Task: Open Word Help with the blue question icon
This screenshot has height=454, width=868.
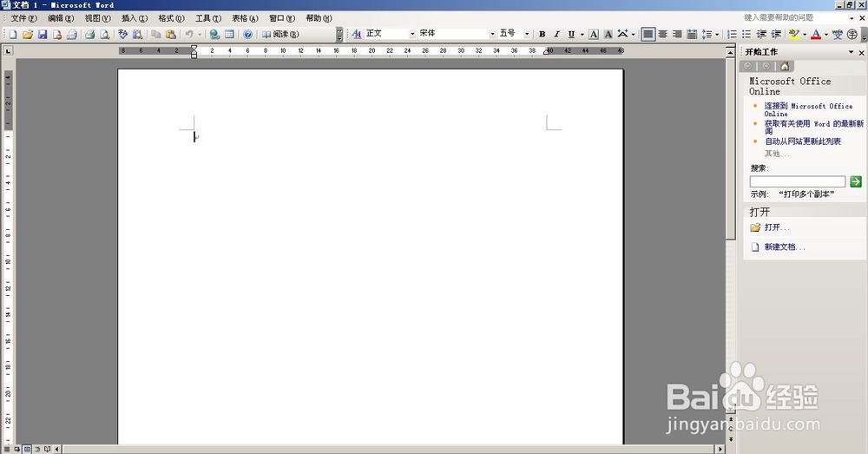Action: [x=248, y=35]
